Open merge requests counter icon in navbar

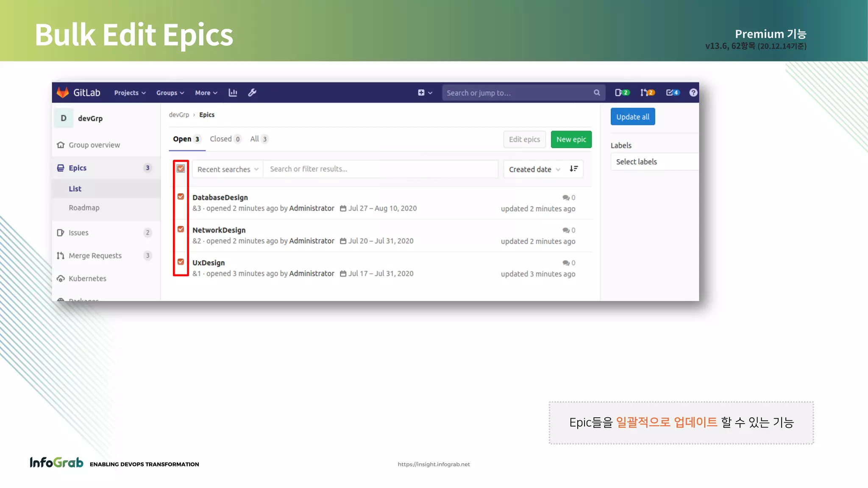(x=648, y=93)
